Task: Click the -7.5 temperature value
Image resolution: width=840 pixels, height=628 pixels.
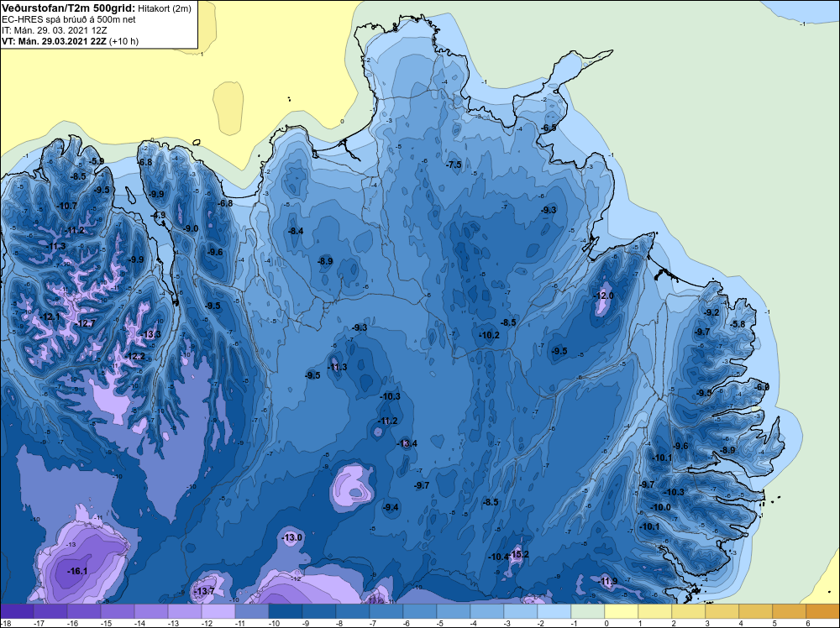Action: 454,165
